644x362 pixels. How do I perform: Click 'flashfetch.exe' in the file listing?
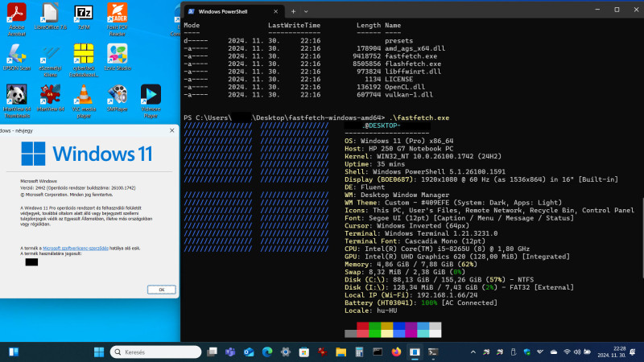coord(413,64)
